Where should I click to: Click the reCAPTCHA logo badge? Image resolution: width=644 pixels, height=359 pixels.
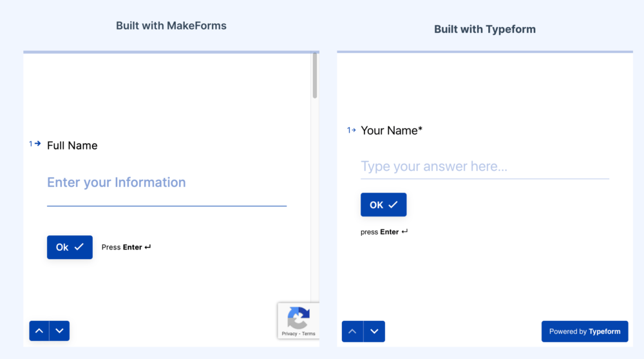click(x=298, y=317)
